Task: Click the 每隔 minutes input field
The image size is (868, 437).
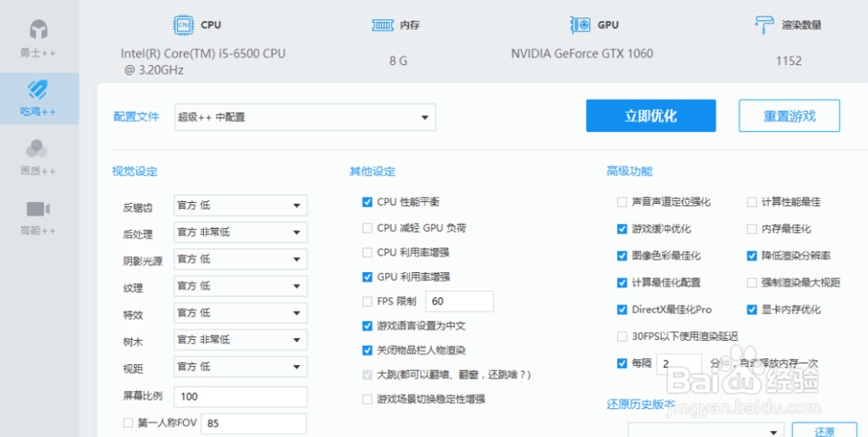Action: coord(679,364)
